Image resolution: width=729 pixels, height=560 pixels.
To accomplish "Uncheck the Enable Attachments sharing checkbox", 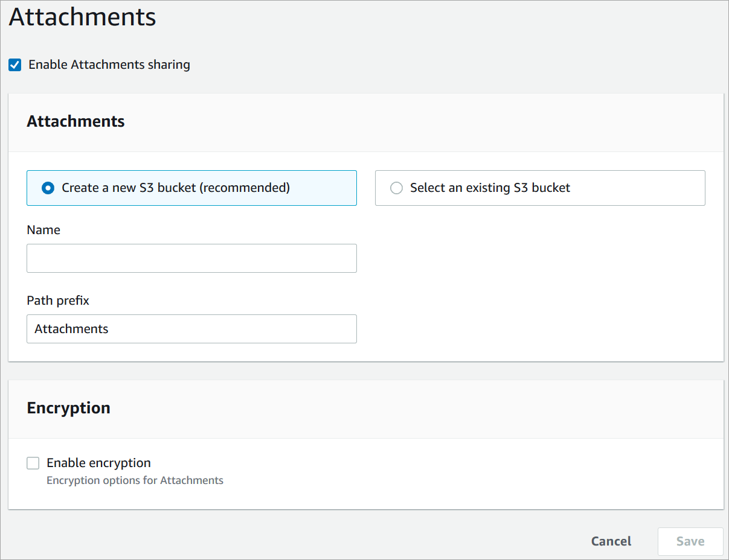I will [15, 65].
